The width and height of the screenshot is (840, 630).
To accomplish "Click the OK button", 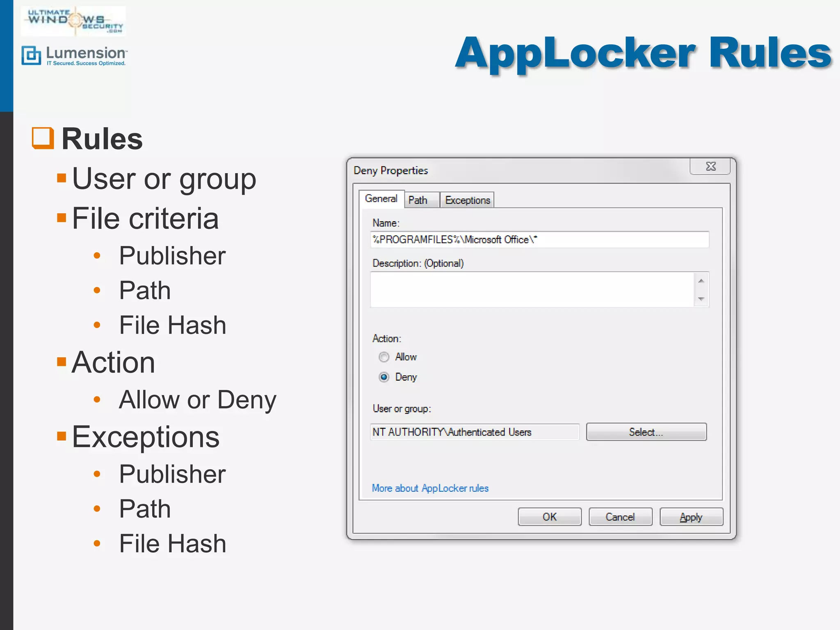I will 550,517.
